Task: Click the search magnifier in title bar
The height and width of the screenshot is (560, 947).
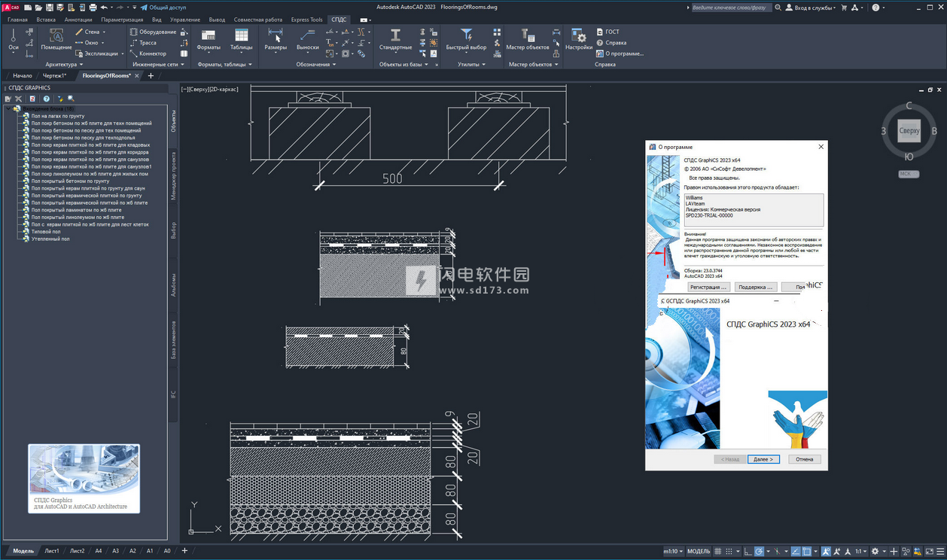Action: coord(778,8)
